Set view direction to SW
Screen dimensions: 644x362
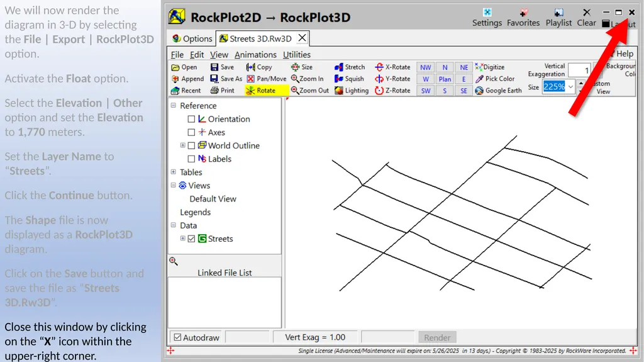pos(426,91)
